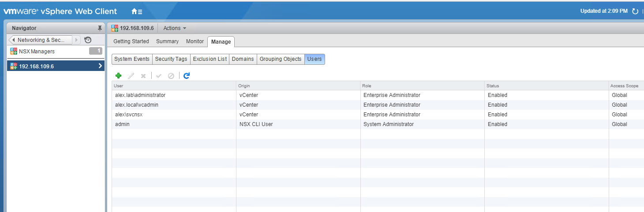Click the green plus Add user icon

click(118, 76)
